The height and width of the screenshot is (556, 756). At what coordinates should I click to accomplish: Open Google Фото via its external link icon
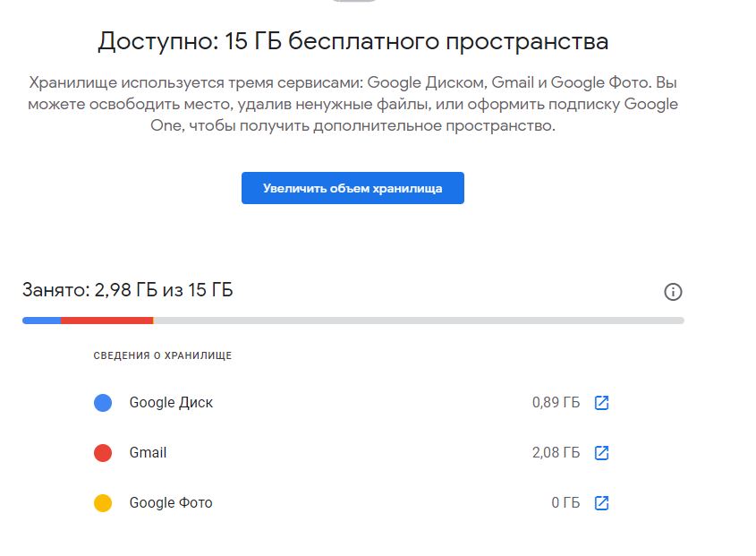601,503
